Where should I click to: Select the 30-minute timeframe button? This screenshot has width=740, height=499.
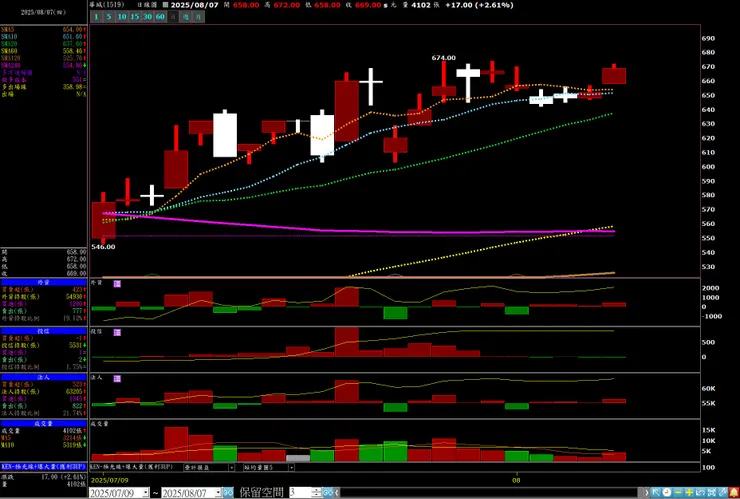(147, 17)
